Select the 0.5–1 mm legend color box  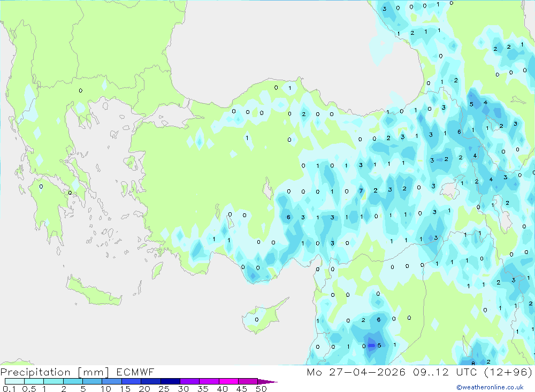pos(34,381)
